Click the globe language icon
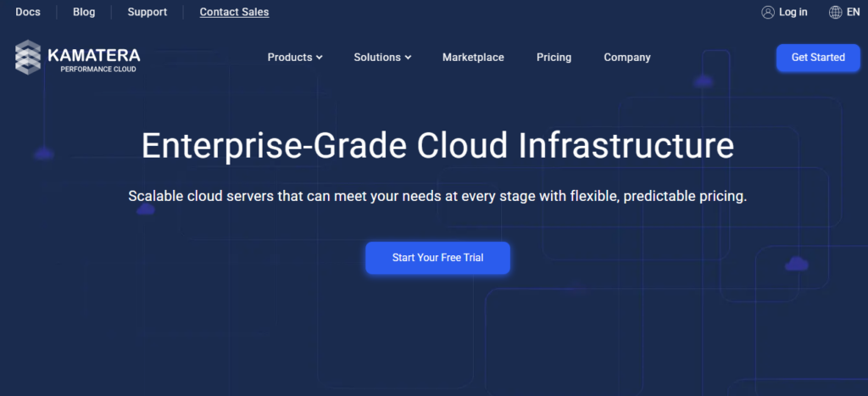The width and height of the screenshot is (868, 396). pos(836,12)
